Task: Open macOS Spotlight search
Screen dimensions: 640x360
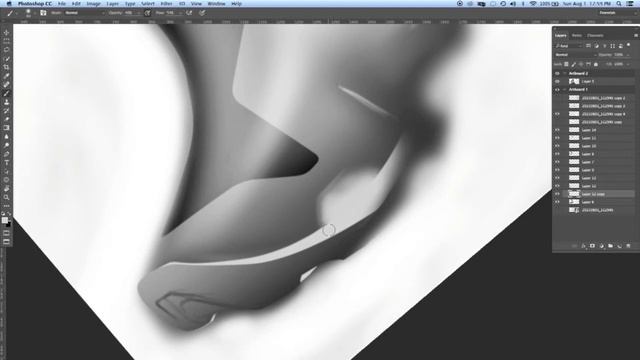Action: (x=619, y=4)
